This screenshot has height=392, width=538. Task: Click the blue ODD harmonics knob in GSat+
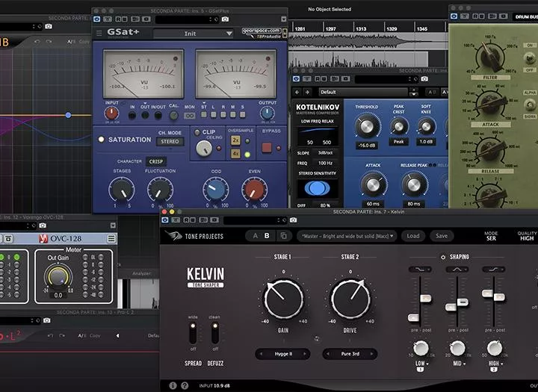pyautogui.click(x=216, y=190)
